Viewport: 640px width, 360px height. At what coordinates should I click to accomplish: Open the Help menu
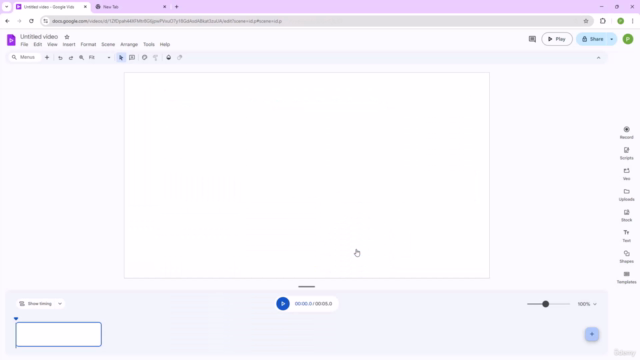coord(165,44)
